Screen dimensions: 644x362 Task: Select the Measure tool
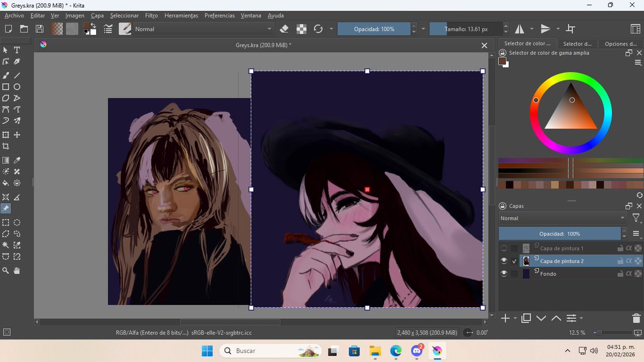click(x=17, y=197)
